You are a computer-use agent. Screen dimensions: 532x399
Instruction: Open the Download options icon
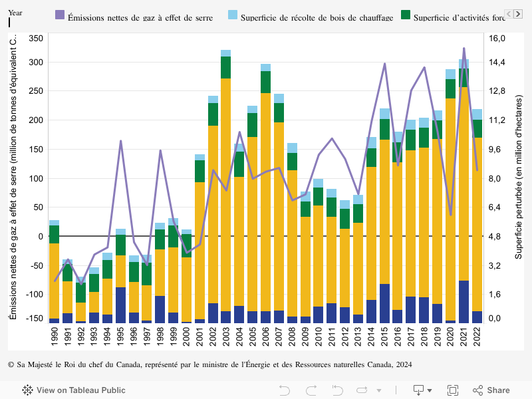tap(419, 390)
